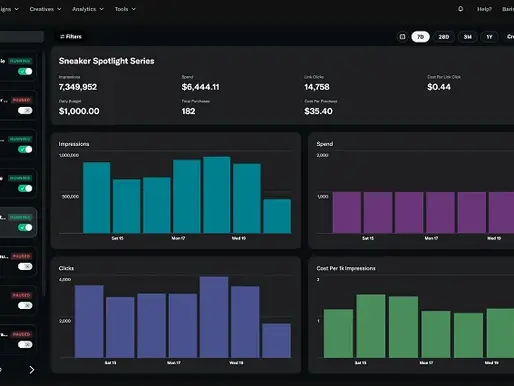
Task: Select the tallest green cost bar
Action: click(371, 326)
